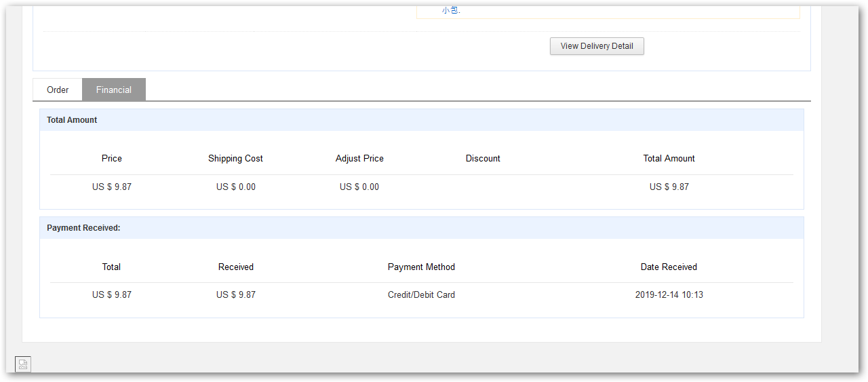The image size is (868, 382).
Task: Click the Price column header
Action: [x=112, y=158]
